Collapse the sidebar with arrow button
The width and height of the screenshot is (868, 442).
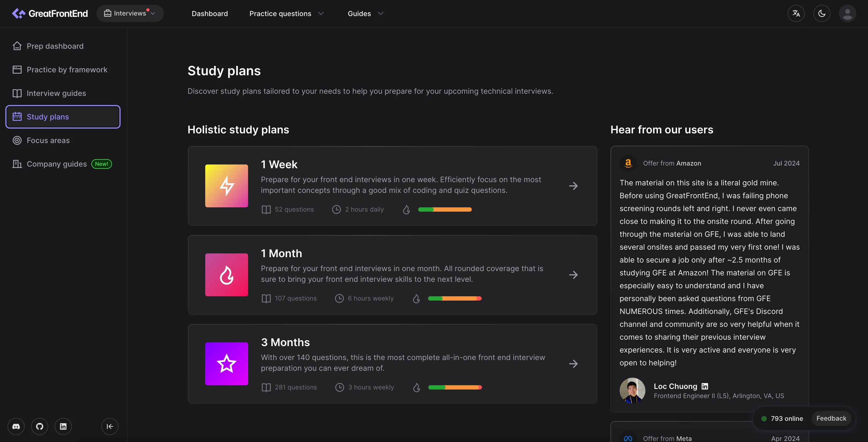pyautogui.click(x=110, y=426)
